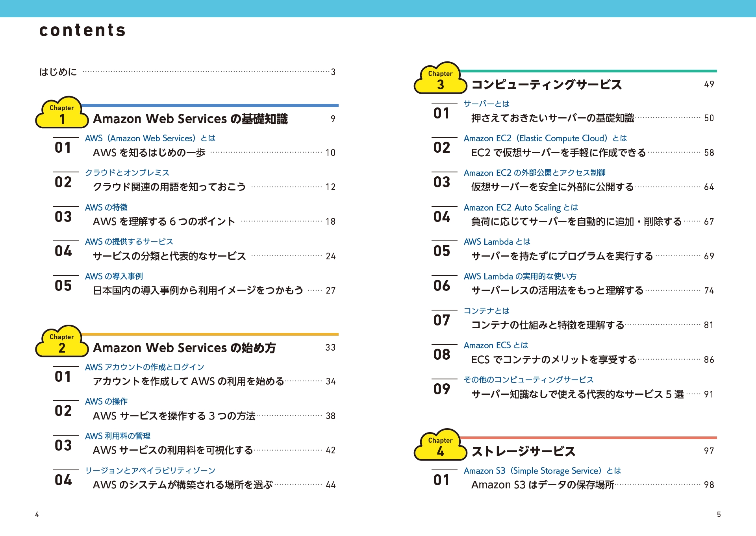Click section number 05 in Chapter 1
Viewport: 756px width, 536px height.
click(63, 285)
